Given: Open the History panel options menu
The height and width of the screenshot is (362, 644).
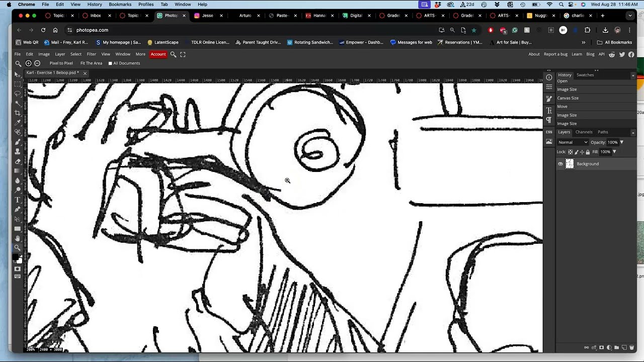Looking at the screenshot, I should coord(633,75).
